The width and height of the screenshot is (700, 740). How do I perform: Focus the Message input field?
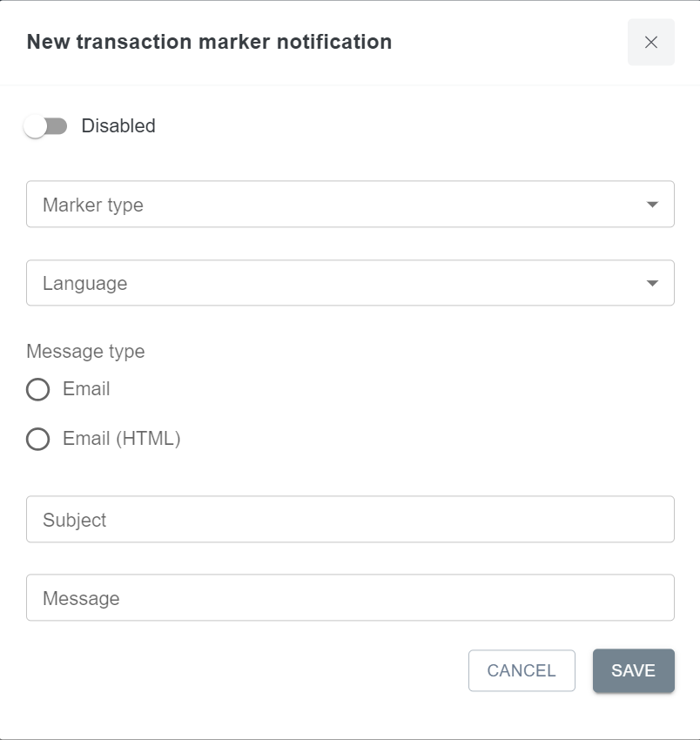pos(350,598)
